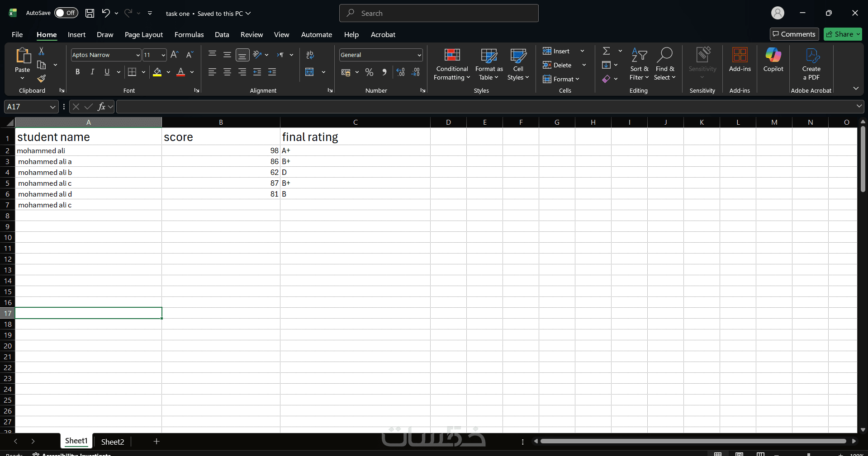Open the font name Aptos Narrow dropdown

pyautogui.click(x=138, y=55)
